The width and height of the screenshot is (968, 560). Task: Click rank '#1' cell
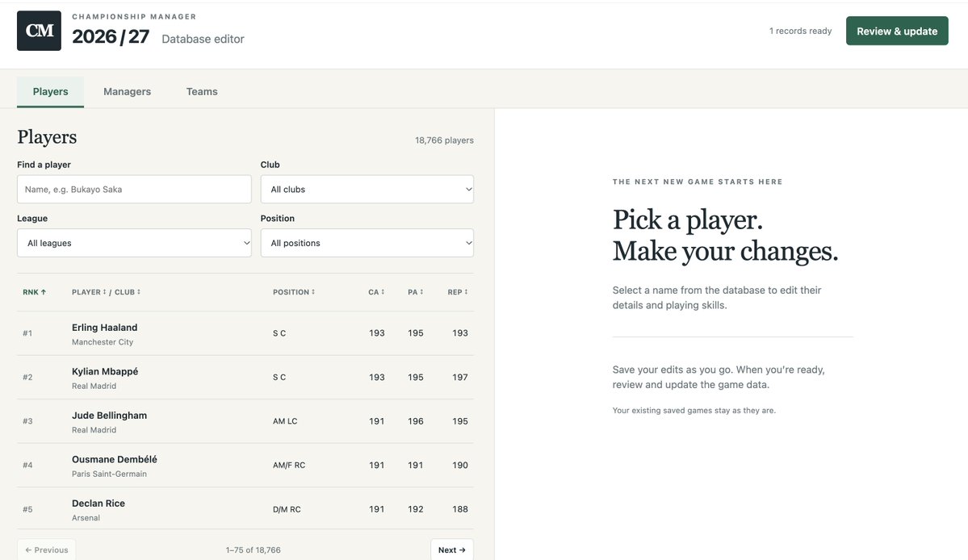tap(27, 333)
